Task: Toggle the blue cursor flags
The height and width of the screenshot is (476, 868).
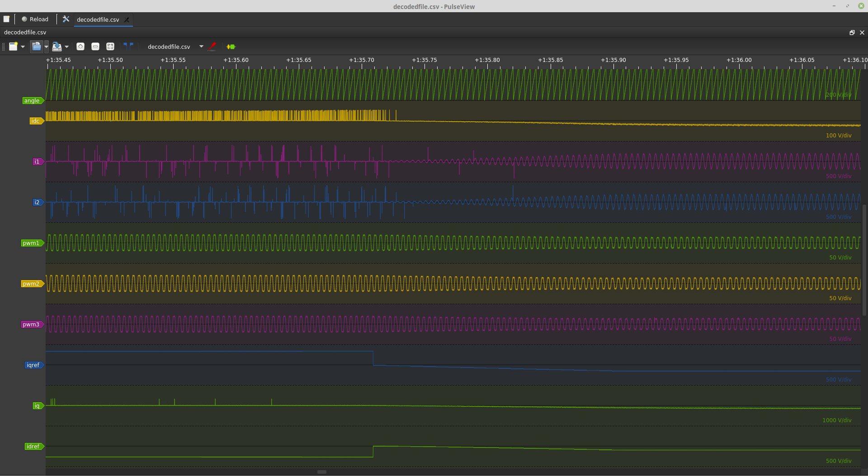Action: 128,46
